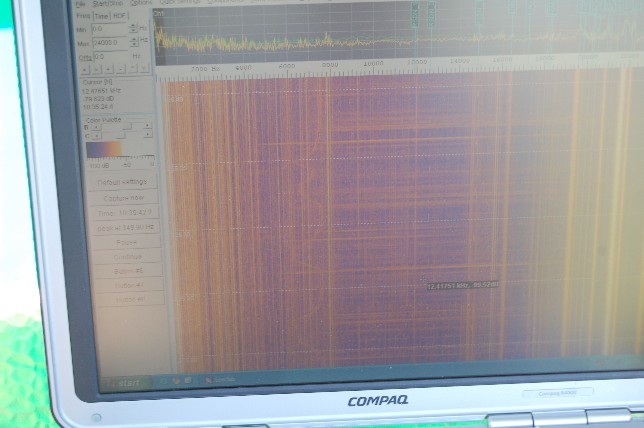Switch to the Time tab

click(x=101, y=16)
